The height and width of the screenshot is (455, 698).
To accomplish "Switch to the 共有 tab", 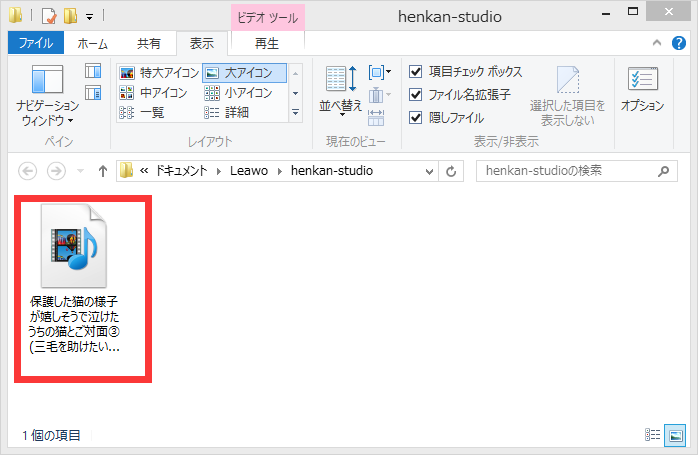I will click(x=149, y=43).
